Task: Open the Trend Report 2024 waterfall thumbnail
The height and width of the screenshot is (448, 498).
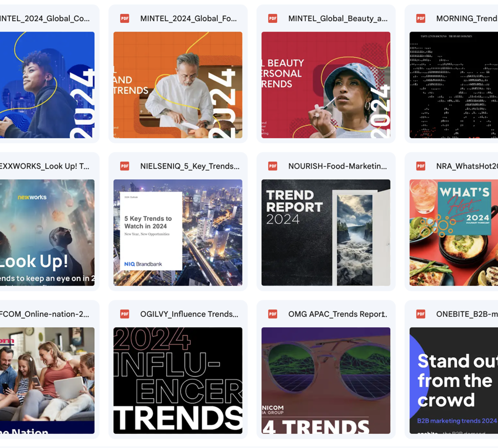Action: click(x=326, y=232)
